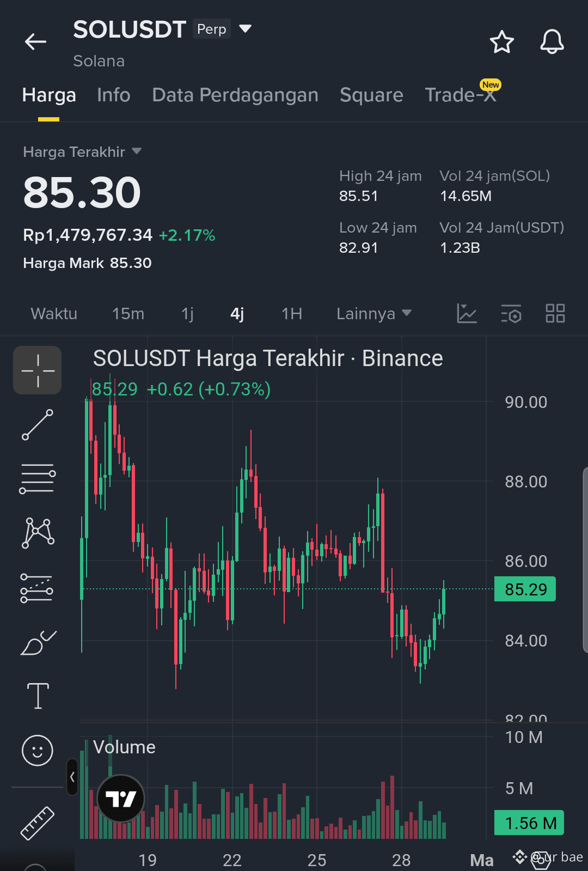Select the XABCD pattern tool

38,533
